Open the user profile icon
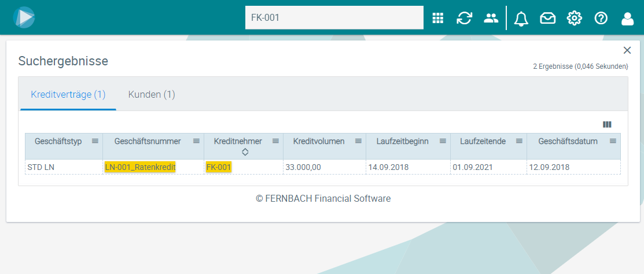 pos(627,18)
